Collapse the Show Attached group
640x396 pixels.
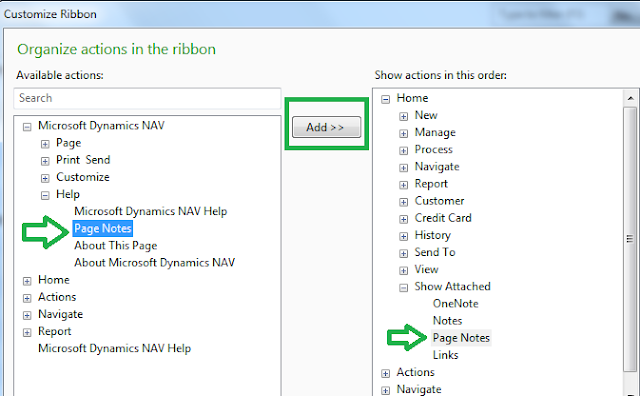[403, 288]
